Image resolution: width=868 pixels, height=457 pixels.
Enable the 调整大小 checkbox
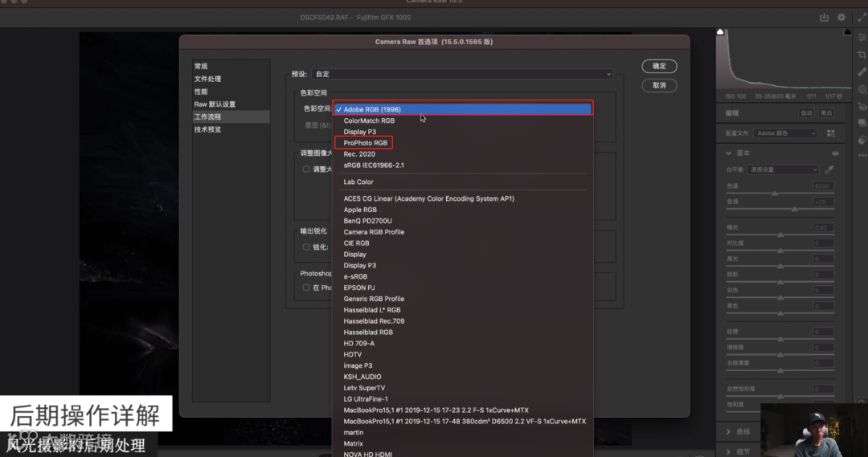point(306,169)
